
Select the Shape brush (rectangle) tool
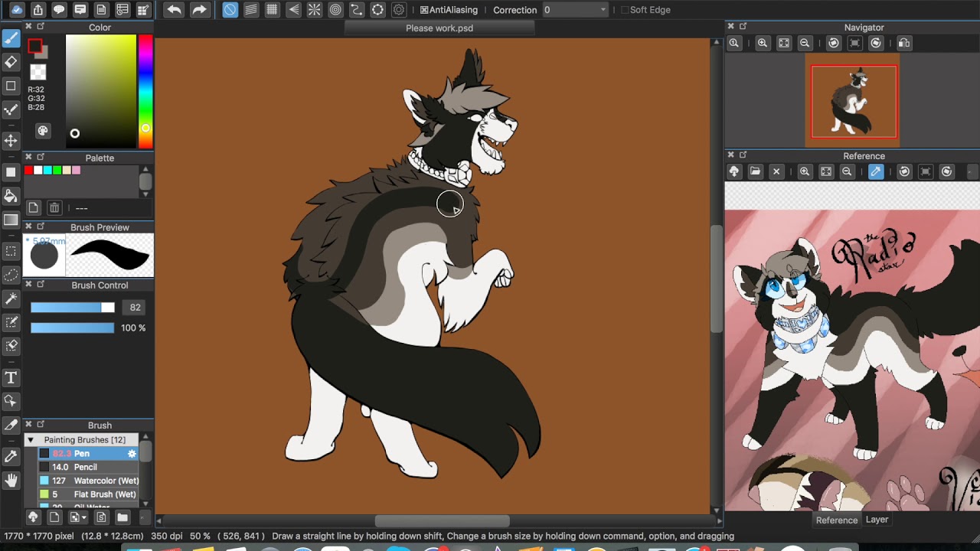coord(11,86)
